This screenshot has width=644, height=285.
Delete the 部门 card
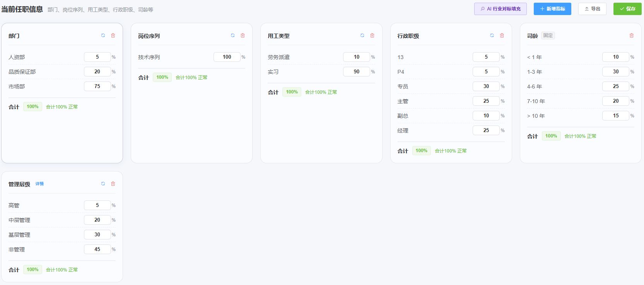113,36
